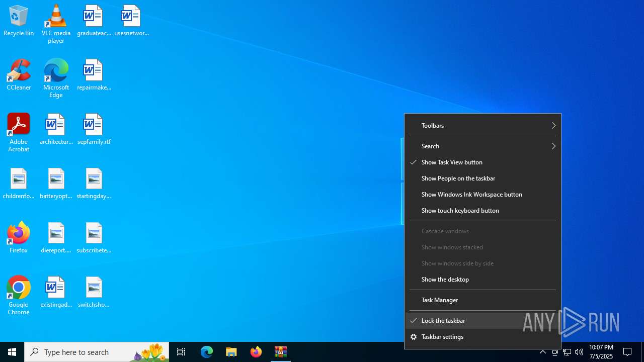This screenshot has width=644, height=362.
Task: Select Google Chrome desktop shortcut
Action: [x=19, y=296]
